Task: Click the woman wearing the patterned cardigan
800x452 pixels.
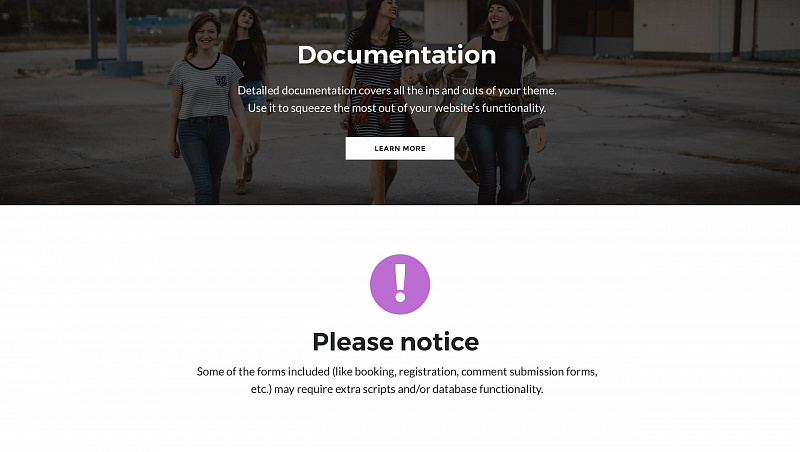Action: (x=497, y=102)
